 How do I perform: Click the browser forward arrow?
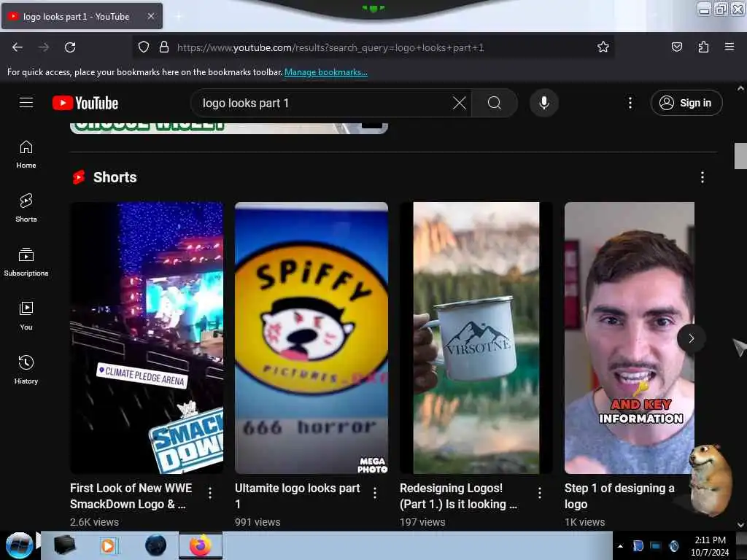point(43,47)
